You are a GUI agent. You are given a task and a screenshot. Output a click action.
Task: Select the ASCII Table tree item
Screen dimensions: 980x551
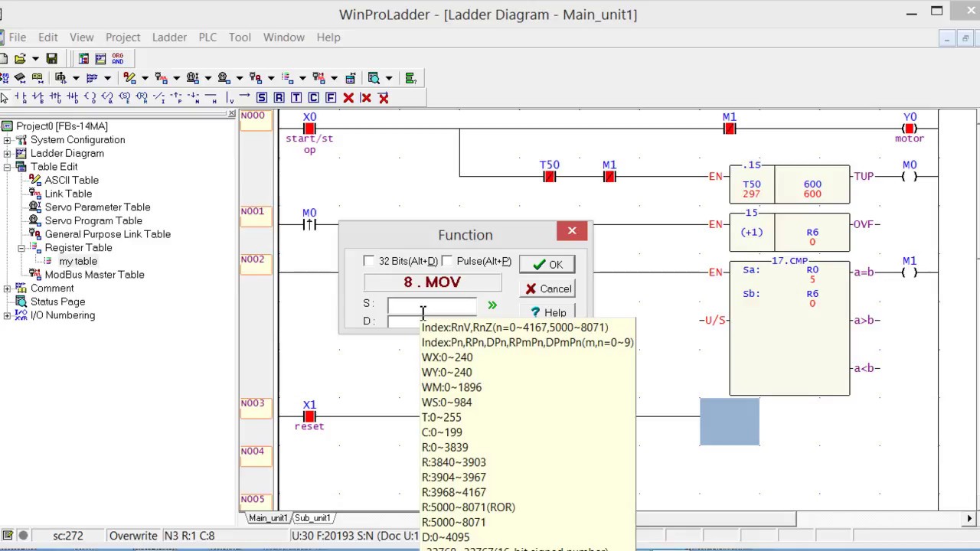pos(71,181)
